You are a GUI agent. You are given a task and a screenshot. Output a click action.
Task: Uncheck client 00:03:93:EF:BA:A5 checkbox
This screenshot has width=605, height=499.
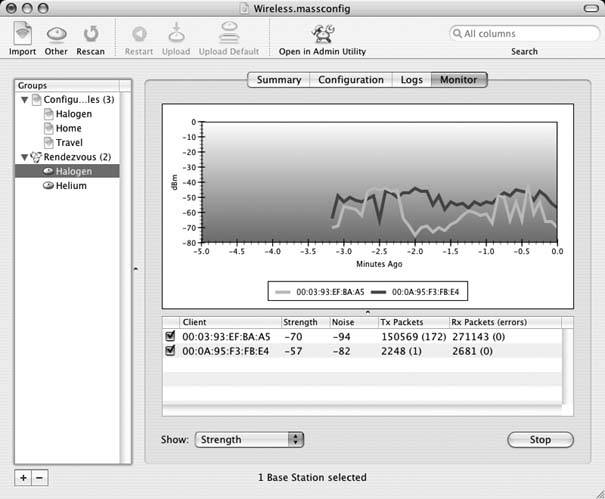[169, 337]
